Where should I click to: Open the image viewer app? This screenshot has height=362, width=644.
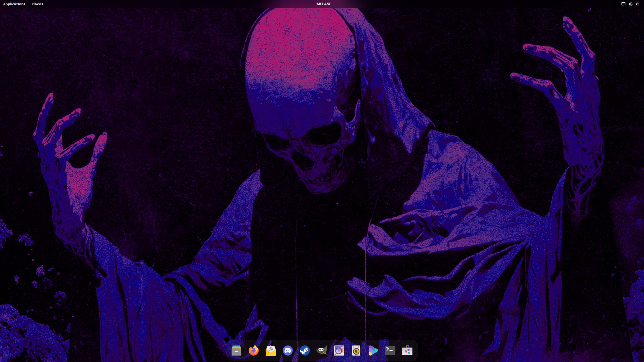tap(339, 350)
